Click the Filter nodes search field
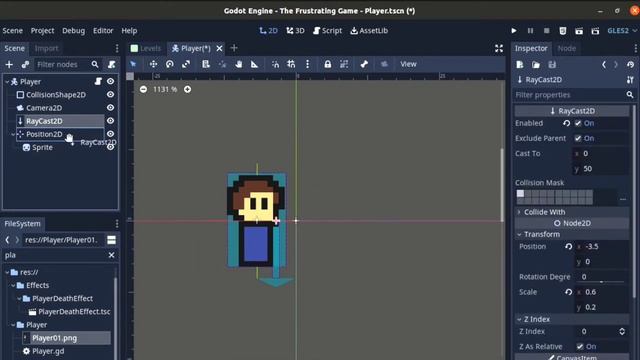 pos(67,64)
